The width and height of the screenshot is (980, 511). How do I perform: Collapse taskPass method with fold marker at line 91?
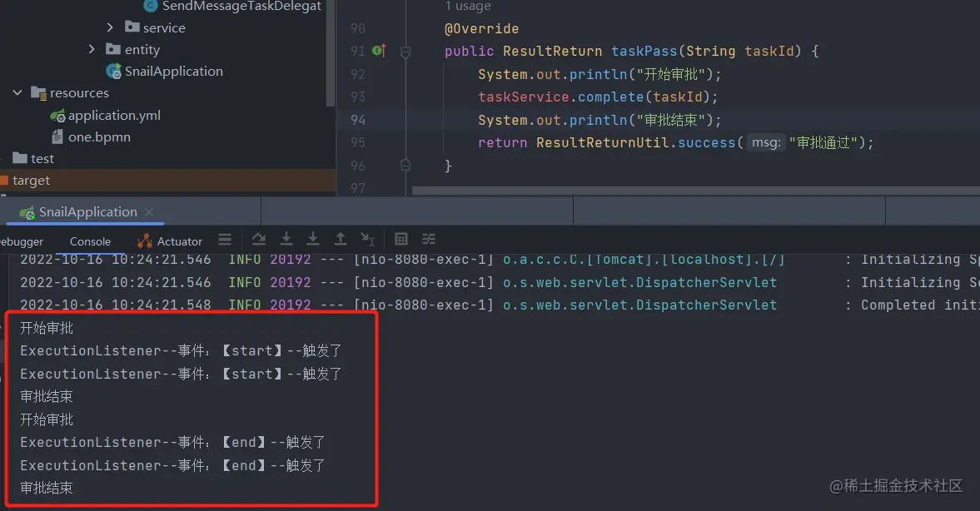(405, 52)
